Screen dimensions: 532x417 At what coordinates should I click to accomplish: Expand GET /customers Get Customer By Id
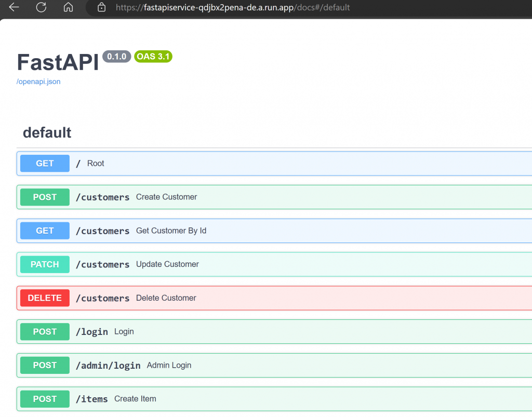click(274, 231)
